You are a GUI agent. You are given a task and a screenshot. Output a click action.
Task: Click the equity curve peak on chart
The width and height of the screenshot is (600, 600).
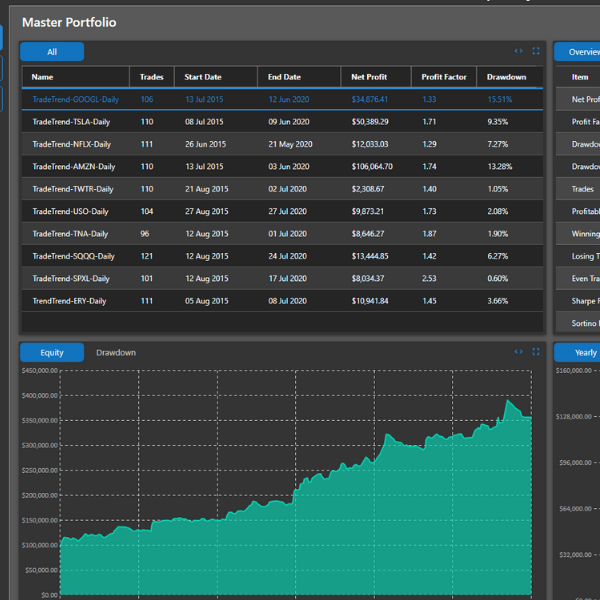(508, 400)
